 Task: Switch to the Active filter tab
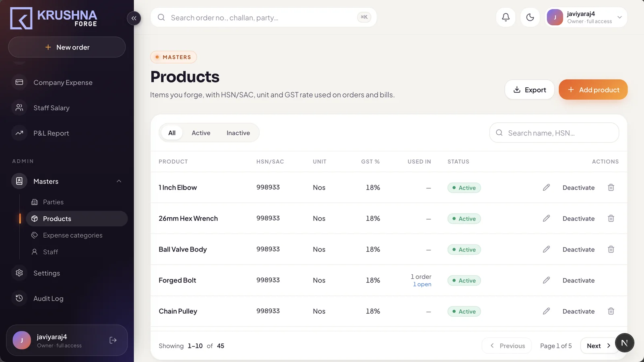pyautogui.click(x=201, y=133)
